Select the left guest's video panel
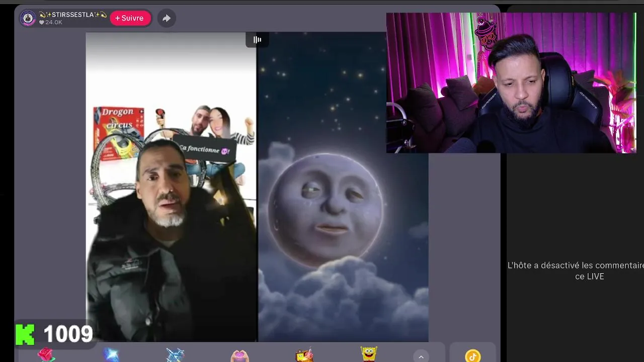The image size is (644, 362). pyautogui.click(x=172, y=187)
